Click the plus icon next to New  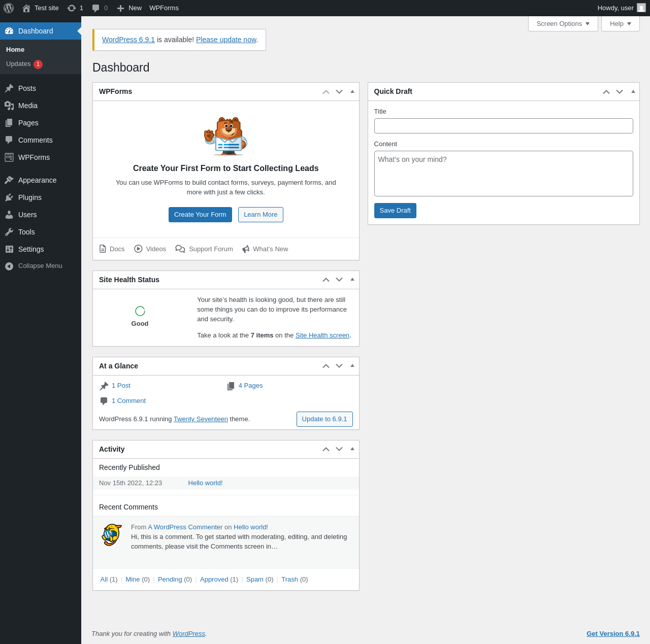120,8
